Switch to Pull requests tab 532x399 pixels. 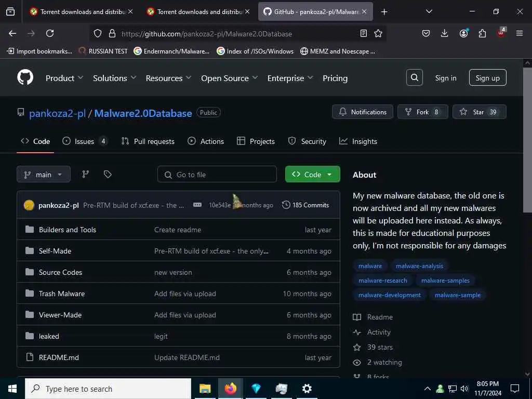148,141
